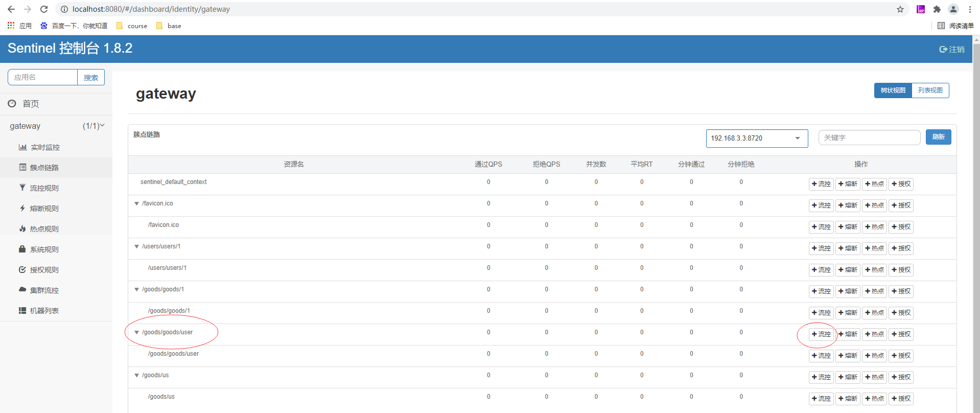Viewport: 980px width, 413px height.
Task: Add 流控 rule for child /goods/us
Action: pyautogui.click(x=821, y=399)
